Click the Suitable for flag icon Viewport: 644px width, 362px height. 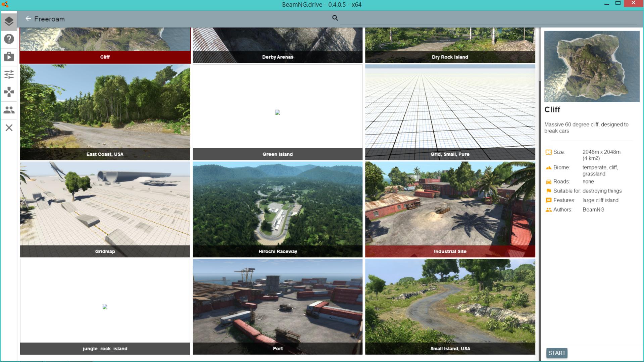pos(548,191)
